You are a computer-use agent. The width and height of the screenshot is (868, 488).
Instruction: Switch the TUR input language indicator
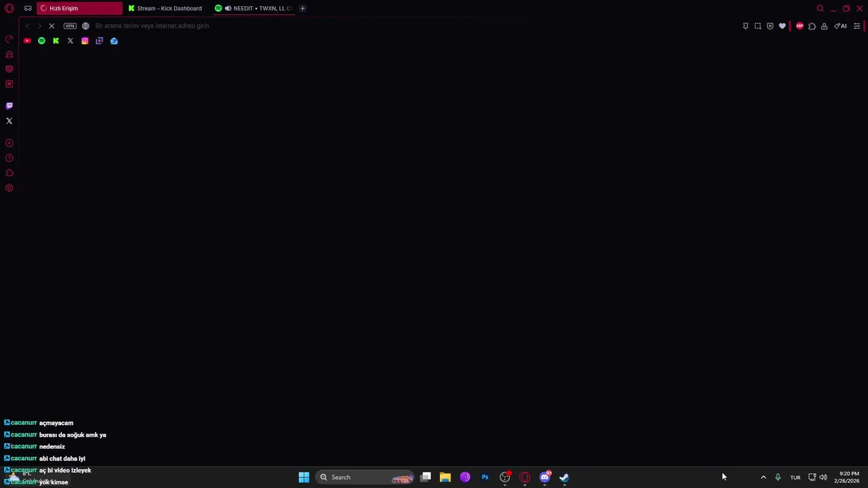coord(795,477)
